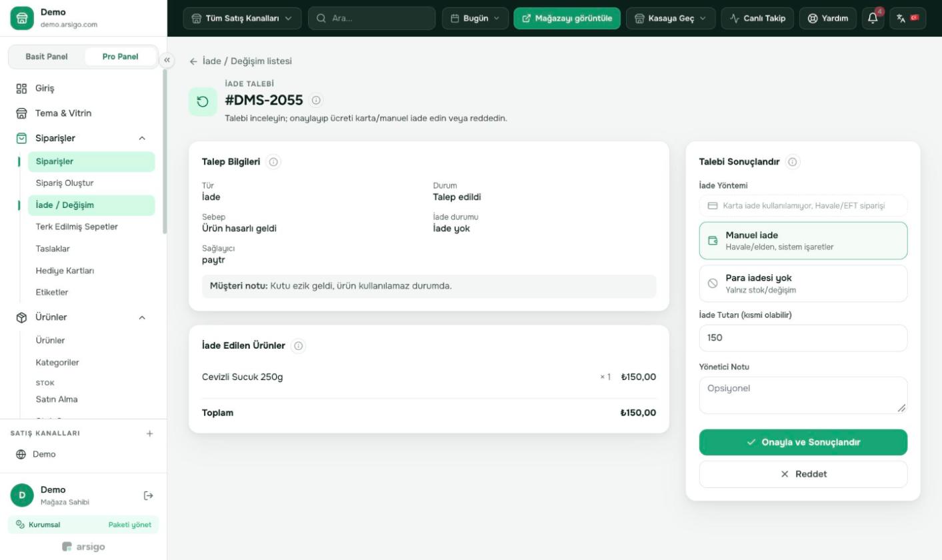Select the Manuel iade refund method
This screenshot has height=560, width=942.
pyautogui.click(x=803, y=241)
